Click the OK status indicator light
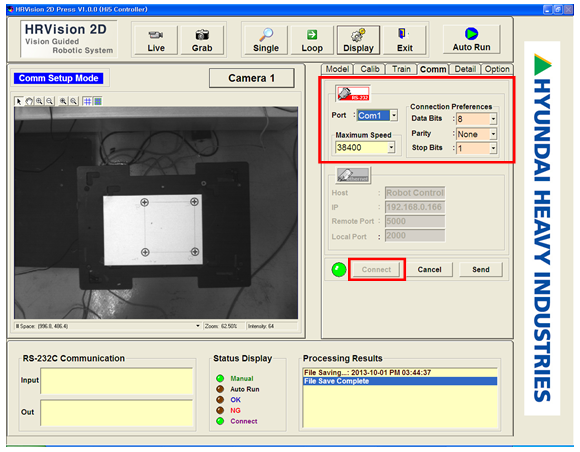Screen dimensions: 580x452 (x=220, y=399)
